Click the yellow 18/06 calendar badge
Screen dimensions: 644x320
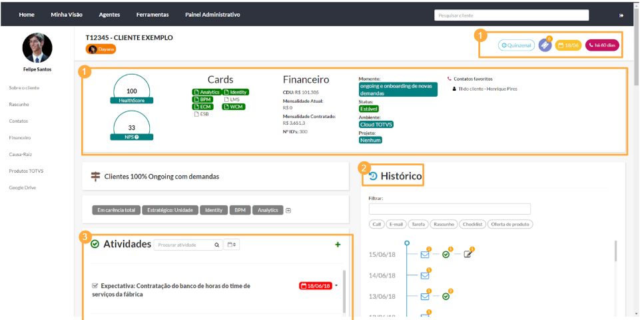coord(569,45)
